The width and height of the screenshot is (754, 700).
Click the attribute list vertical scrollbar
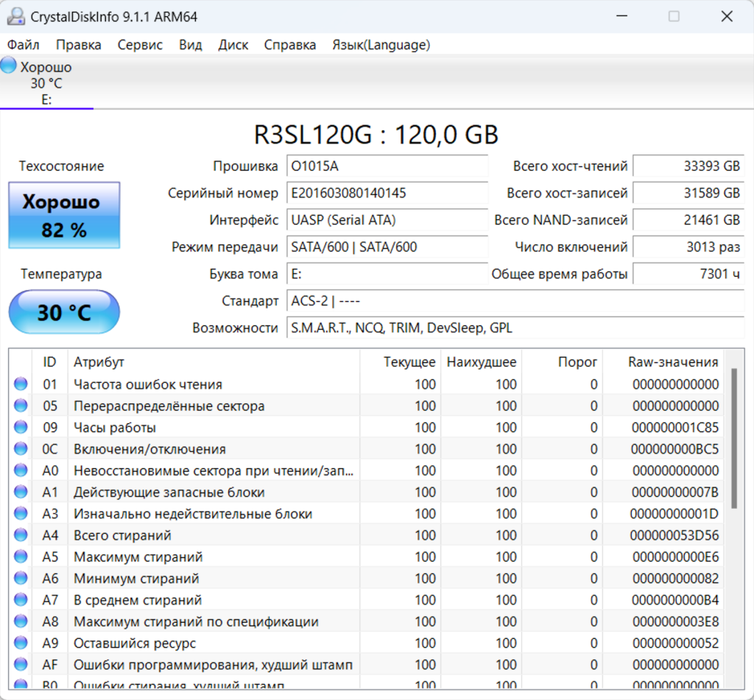click(733, 439)
